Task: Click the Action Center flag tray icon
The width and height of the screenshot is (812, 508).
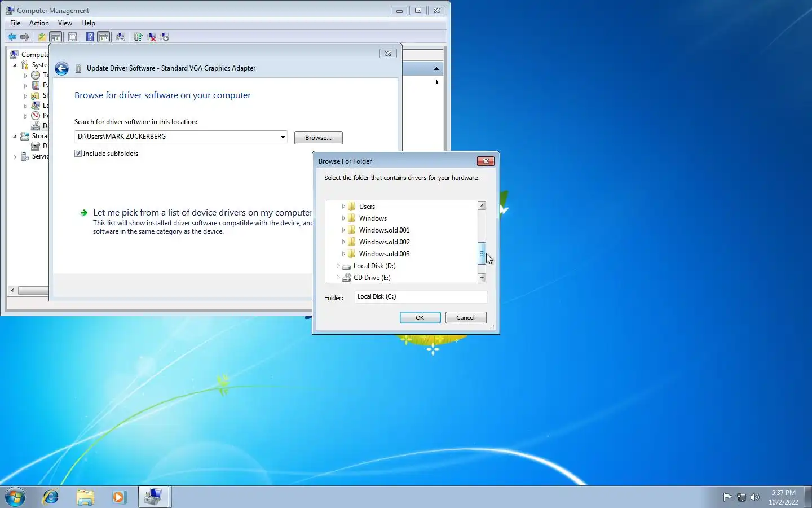Action: (x=728, y=497)
